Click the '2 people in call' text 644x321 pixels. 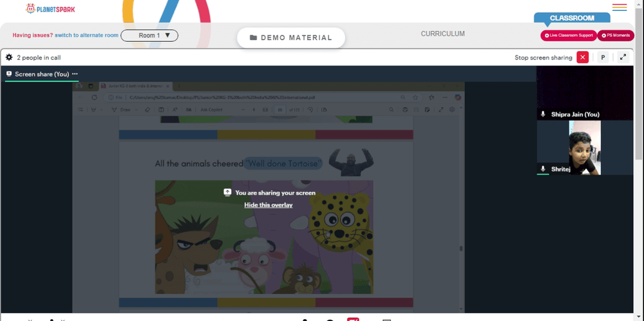[x=39, y=57]
